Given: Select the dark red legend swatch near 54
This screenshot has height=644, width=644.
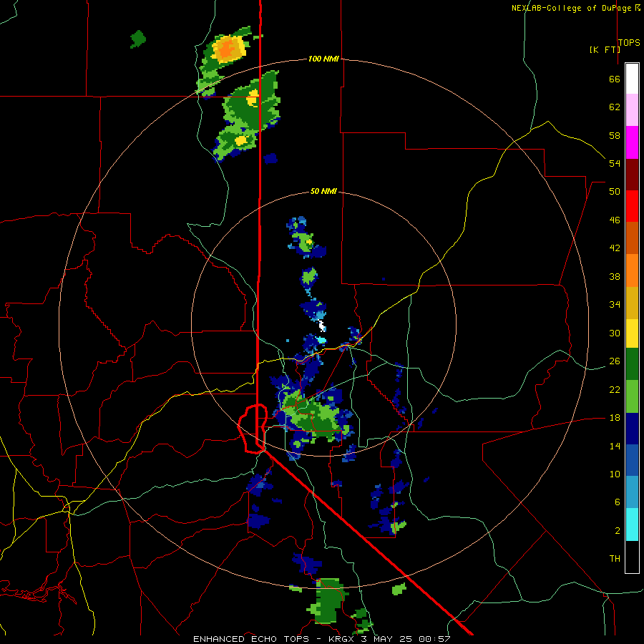Looking at the screenshot, I should click(x=632, y=174).
